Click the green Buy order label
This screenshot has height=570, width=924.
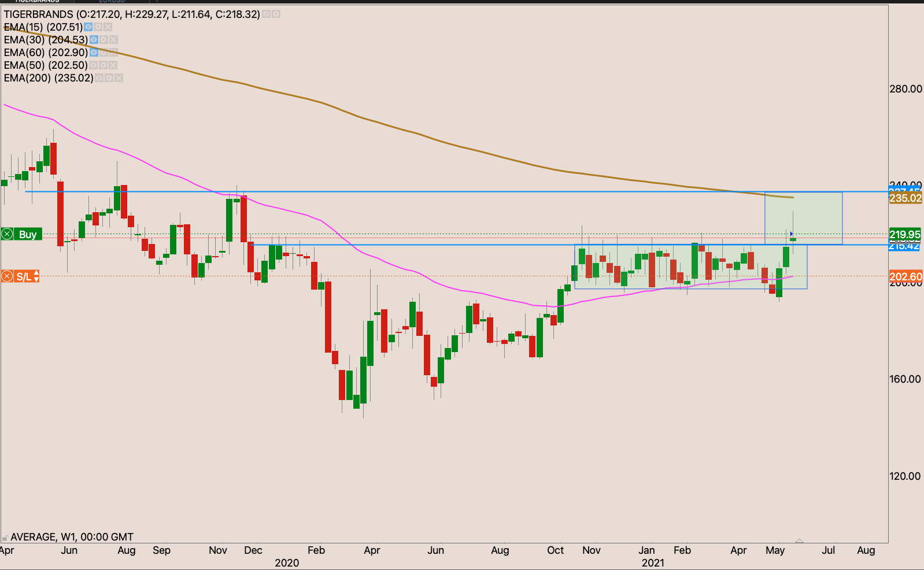click(27, 234)
